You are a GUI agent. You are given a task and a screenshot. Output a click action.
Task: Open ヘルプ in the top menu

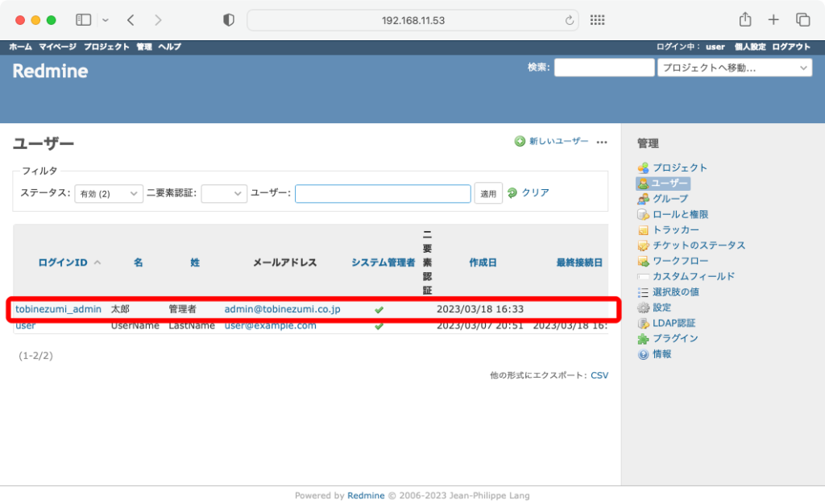[169, 47]
